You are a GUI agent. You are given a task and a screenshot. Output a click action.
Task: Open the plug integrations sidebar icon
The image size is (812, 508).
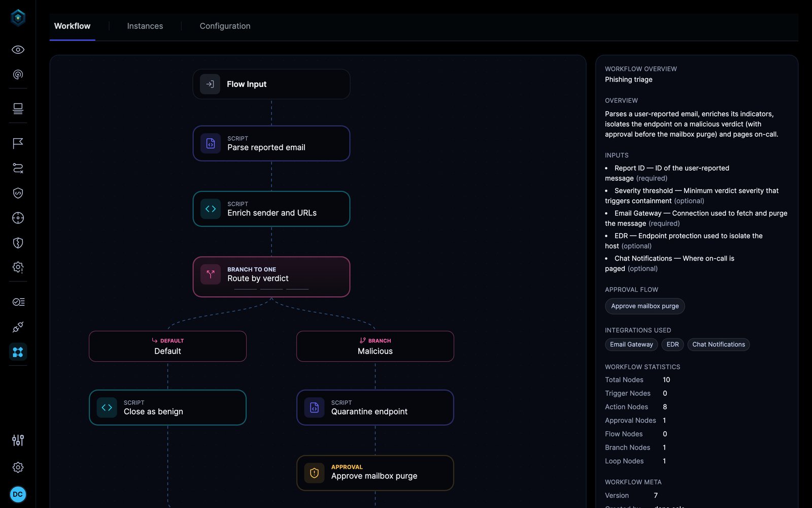pyautogui.click(x=18, y=327)
